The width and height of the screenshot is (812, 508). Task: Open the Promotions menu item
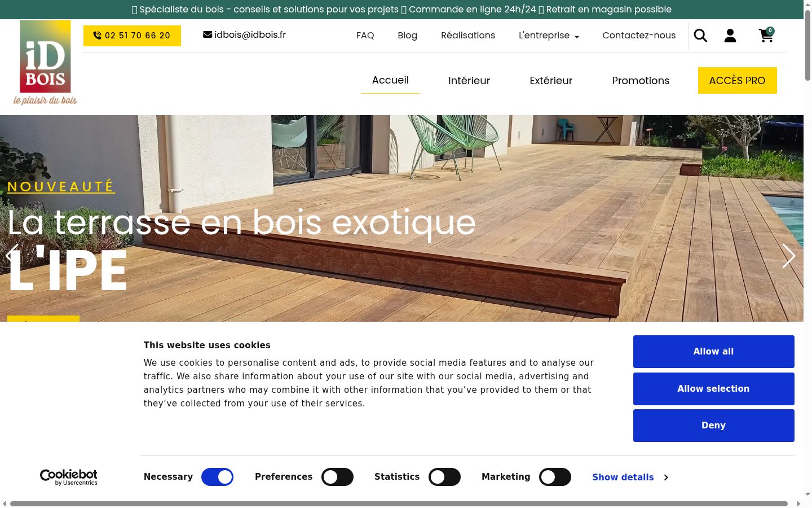(641, 81)
